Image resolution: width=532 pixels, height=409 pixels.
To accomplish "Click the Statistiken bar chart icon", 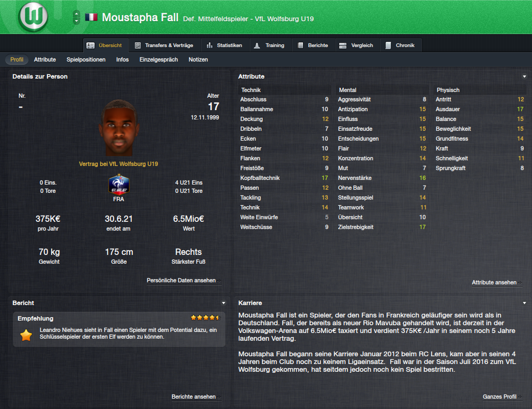I will click(x=210, y=46).
